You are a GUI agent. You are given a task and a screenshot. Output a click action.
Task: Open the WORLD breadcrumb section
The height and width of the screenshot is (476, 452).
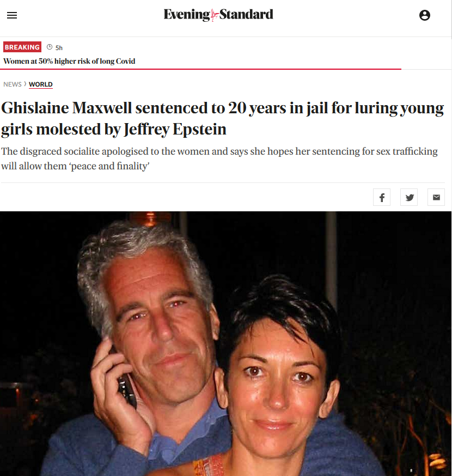point(41,84)
